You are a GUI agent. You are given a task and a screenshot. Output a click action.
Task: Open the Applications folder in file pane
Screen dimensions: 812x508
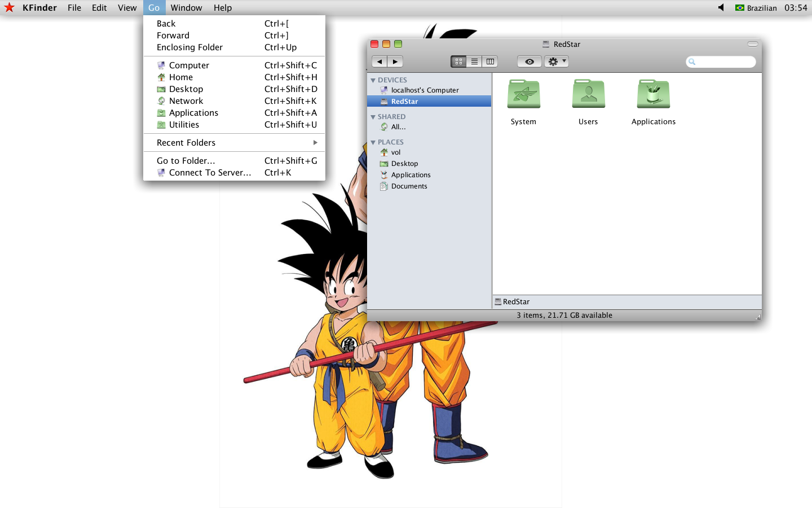coord(654,94)
